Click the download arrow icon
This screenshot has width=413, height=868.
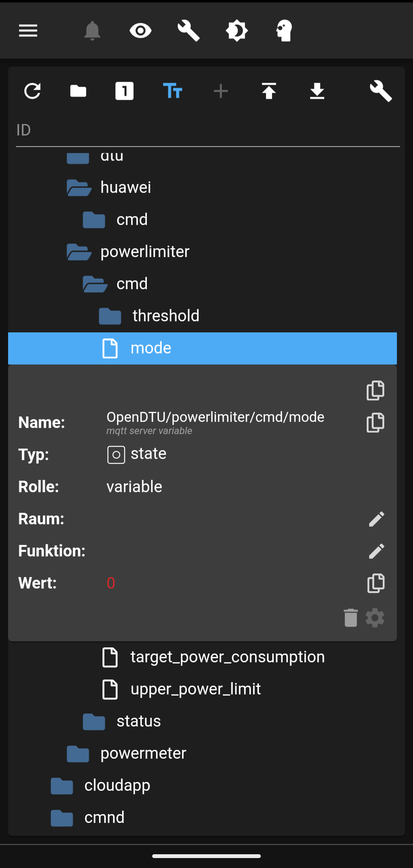317,91
